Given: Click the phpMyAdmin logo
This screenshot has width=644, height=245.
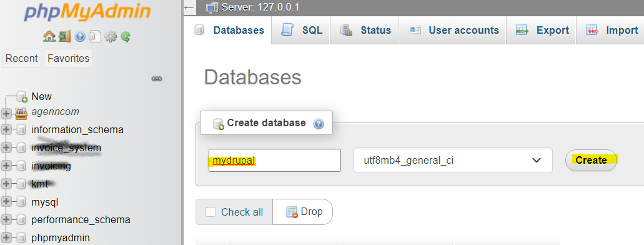Looking at the screenshot, I should tap(87, 12).
